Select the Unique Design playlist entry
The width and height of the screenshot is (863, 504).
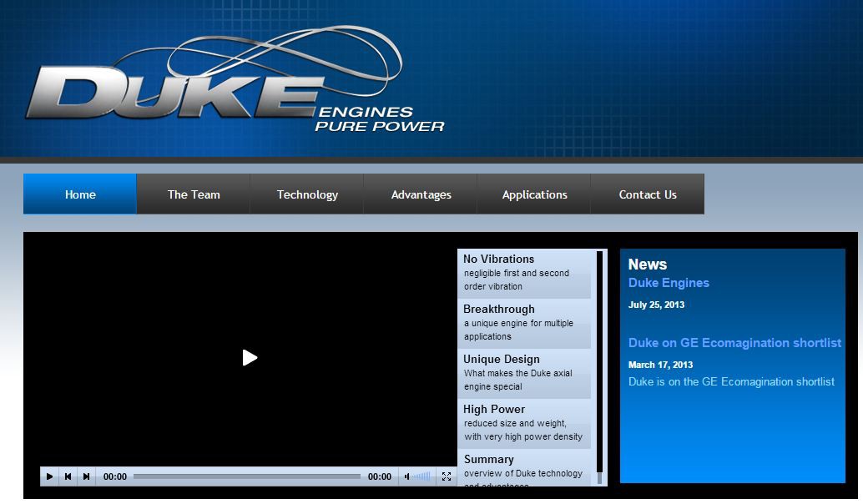coord(524,373)
